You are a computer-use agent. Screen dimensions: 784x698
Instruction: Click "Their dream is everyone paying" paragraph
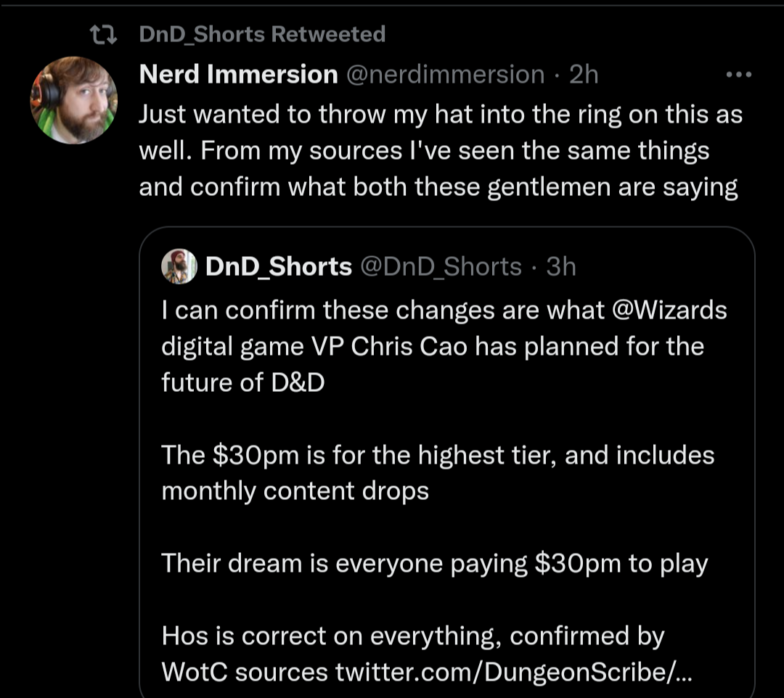tap(434, 564)
